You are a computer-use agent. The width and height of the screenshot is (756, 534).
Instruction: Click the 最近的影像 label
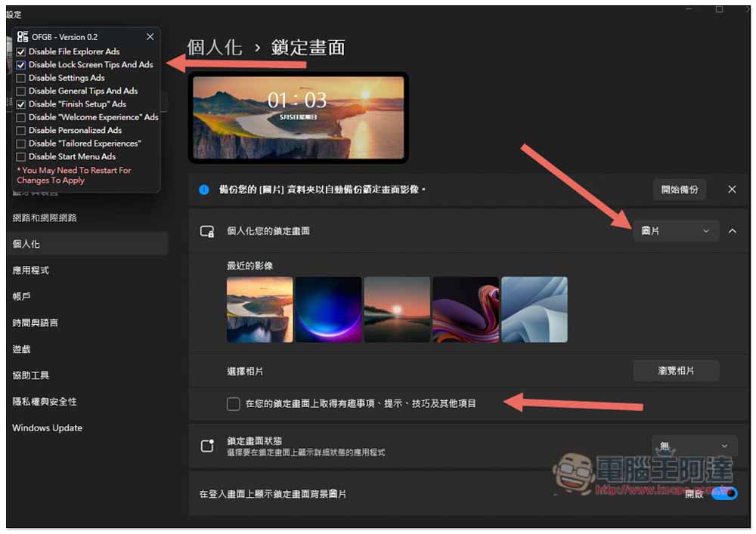point(249,266)
